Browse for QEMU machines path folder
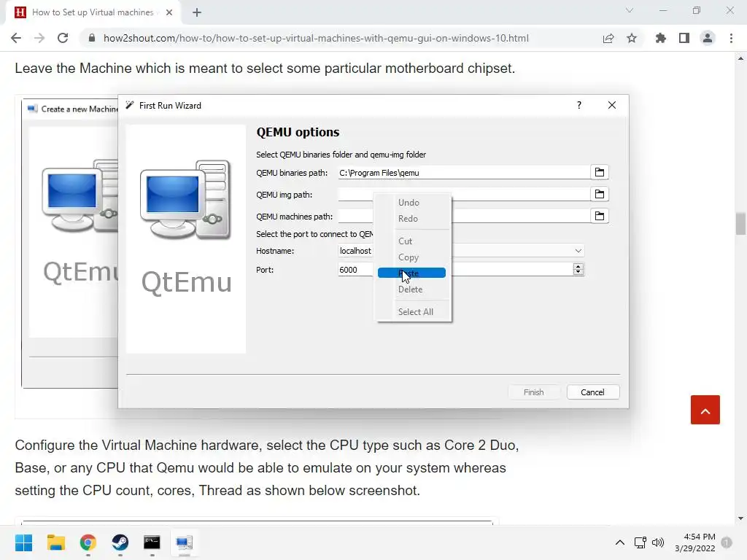The width and height of the screenshot is (747, 560). click(x=600, y=216)
